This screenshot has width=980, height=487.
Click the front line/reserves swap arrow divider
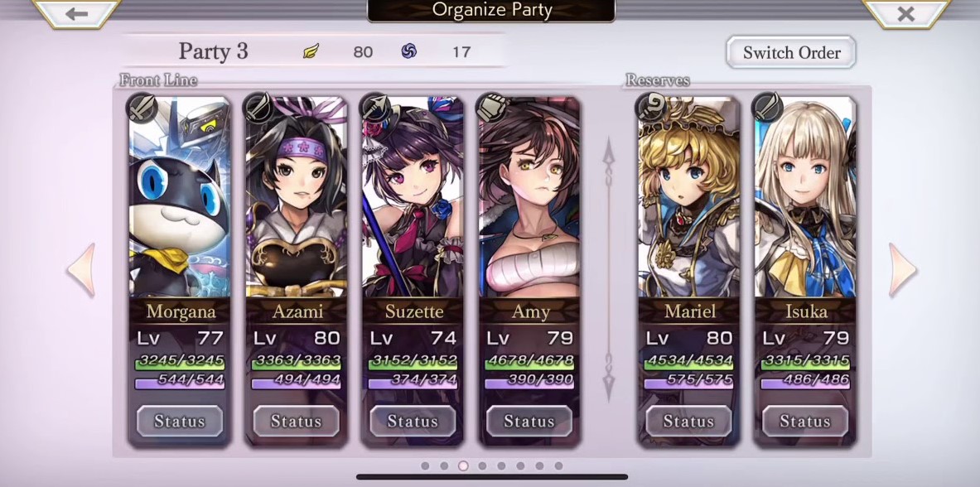coord(609,270)
